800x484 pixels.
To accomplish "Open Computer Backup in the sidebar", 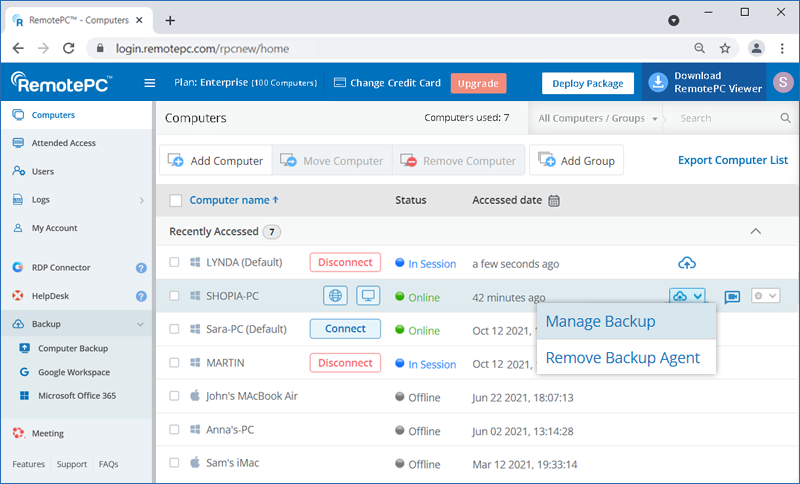I will pyautogui.click(x=73, y=348).
